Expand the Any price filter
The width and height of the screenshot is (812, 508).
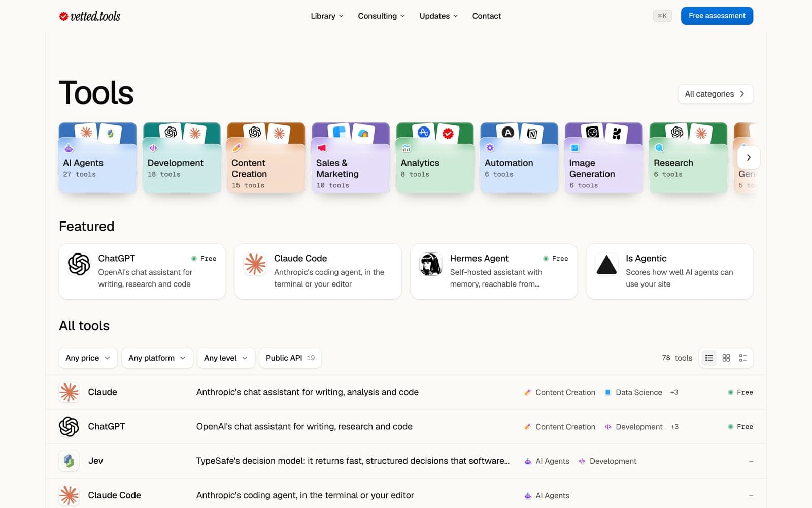pos(88,358)
